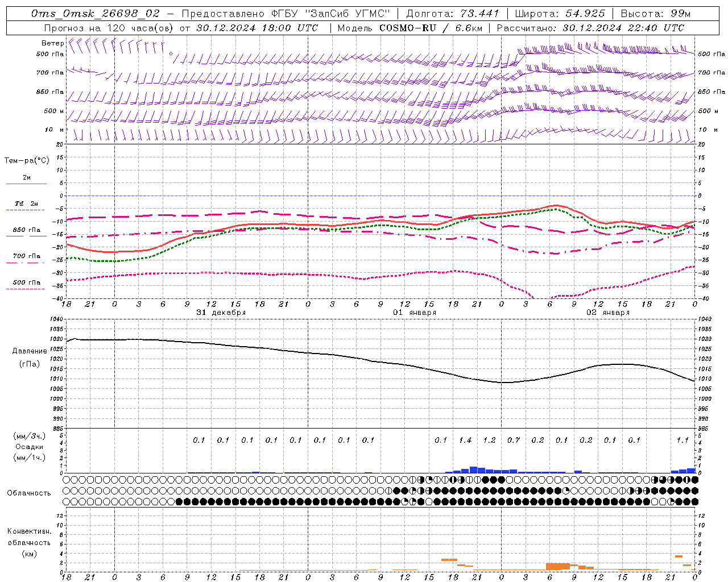Click the station title "Oms_Omsk_26698_02"

tap(96, 14)
